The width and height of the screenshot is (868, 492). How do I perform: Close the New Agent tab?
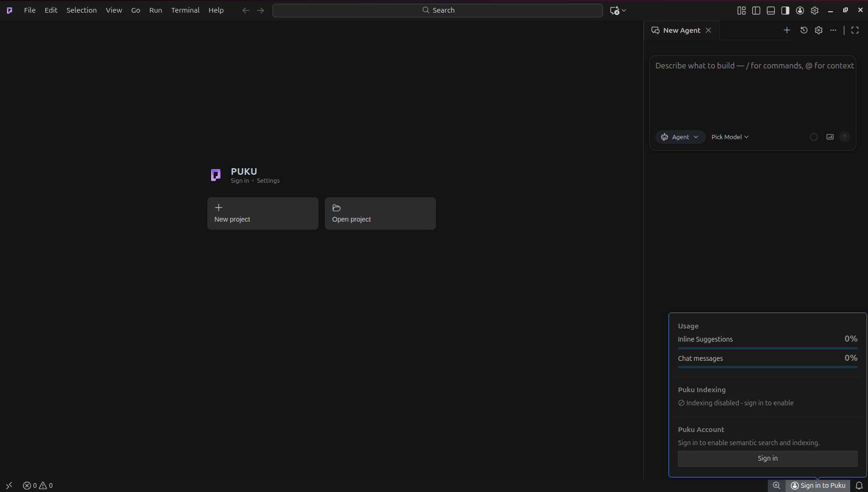709,30
